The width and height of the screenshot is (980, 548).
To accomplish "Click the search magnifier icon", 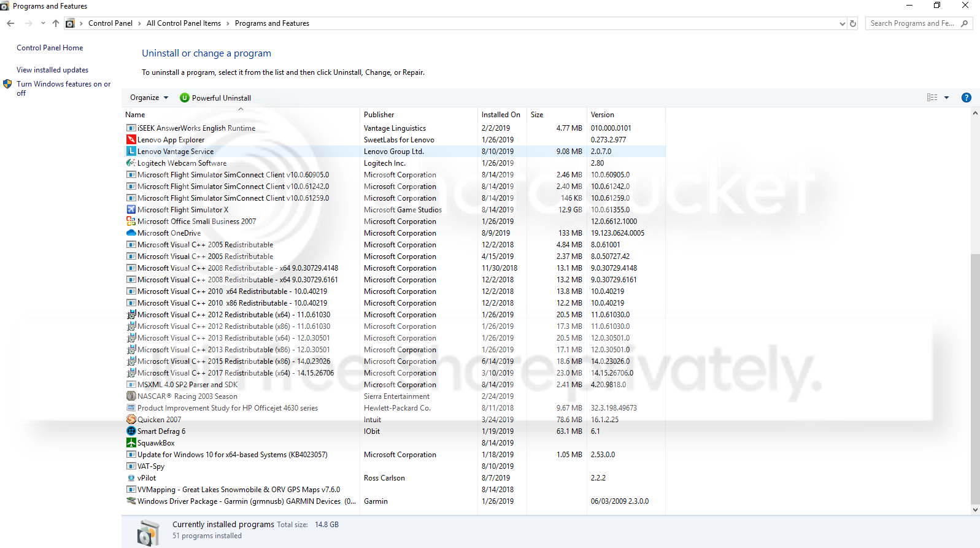I will pos(965,23).
